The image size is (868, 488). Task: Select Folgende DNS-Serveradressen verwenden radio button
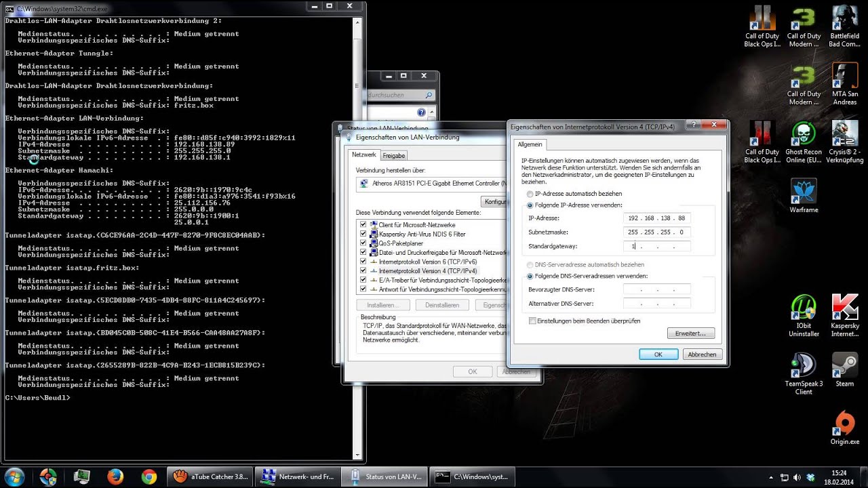tap(530, 276)
